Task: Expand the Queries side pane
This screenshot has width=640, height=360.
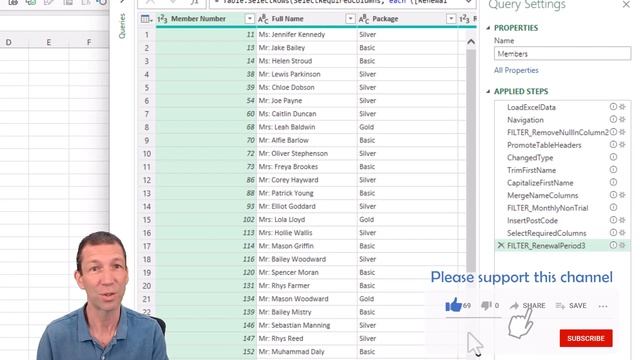Action: [122, 2]
